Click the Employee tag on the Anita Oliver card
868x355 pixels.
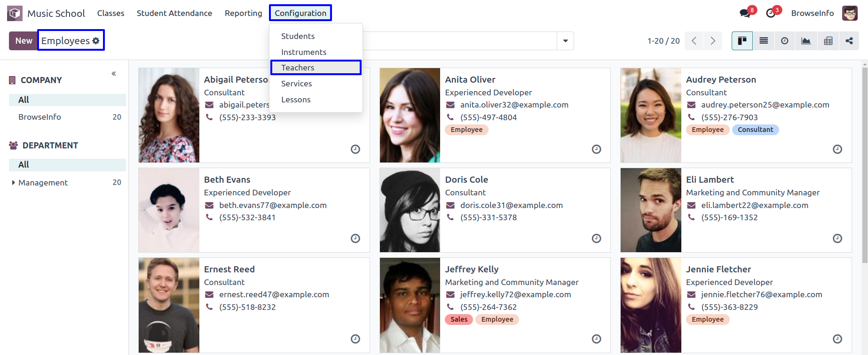466,130
